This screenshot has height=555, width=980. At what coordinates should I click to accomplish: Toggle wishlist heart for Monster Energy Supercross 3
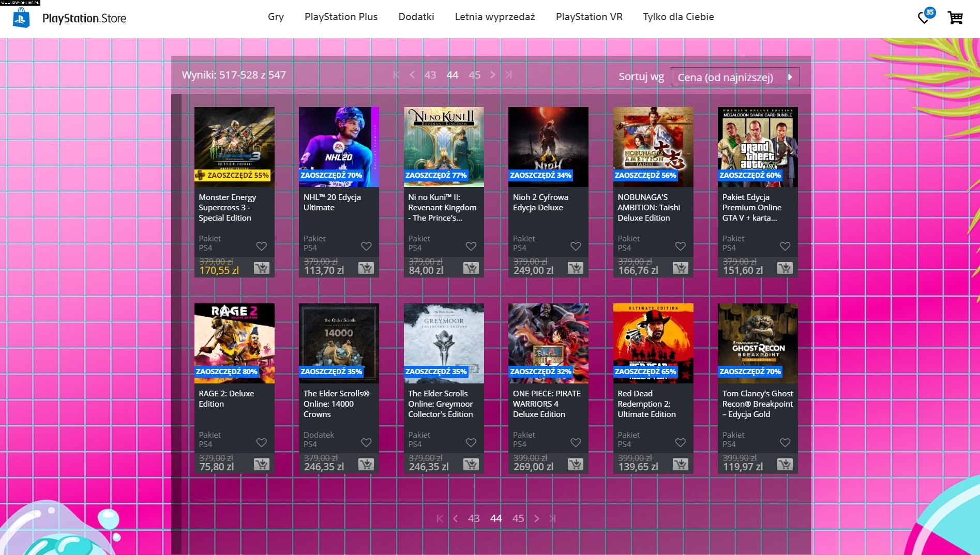pyautogui.click(x=262, y=246)
